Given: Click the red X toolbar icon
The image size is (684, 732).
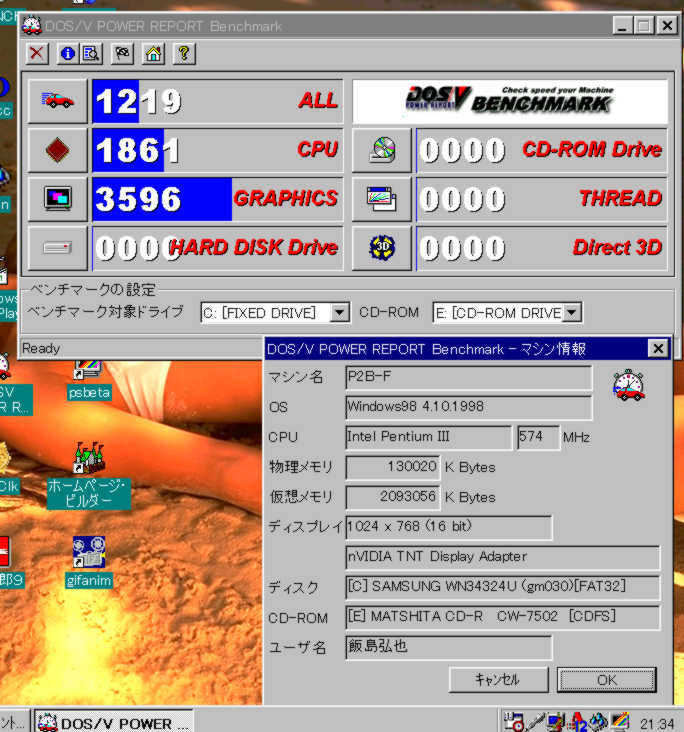Looking at the screenshot, I should coord(36,54).
